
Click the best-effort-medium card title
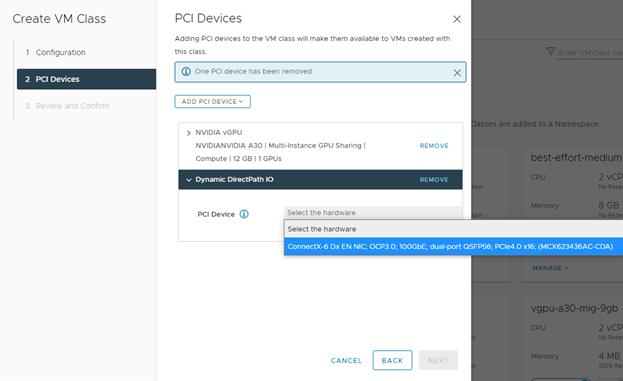point(576,158)
